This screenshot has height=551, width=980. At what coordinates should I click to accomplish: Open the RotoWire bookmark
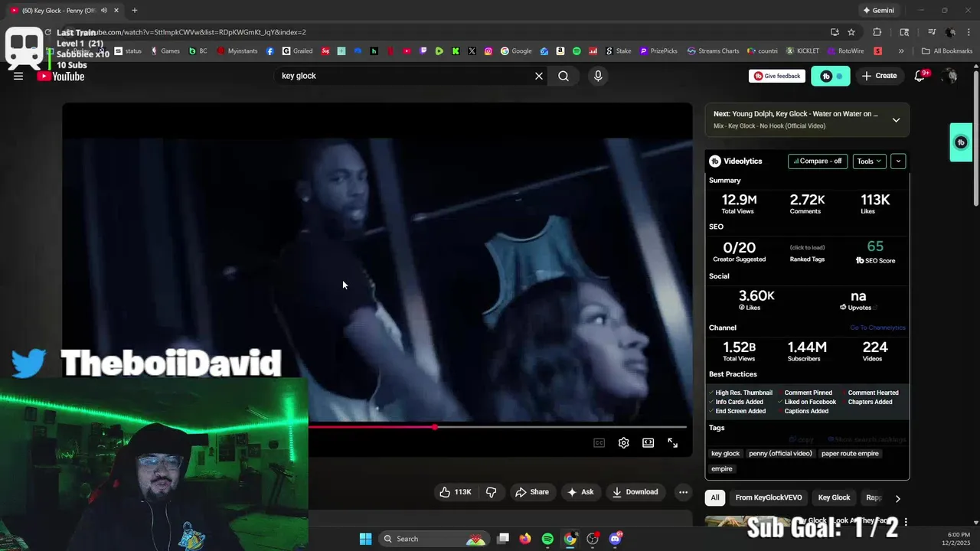pos(846,51)
